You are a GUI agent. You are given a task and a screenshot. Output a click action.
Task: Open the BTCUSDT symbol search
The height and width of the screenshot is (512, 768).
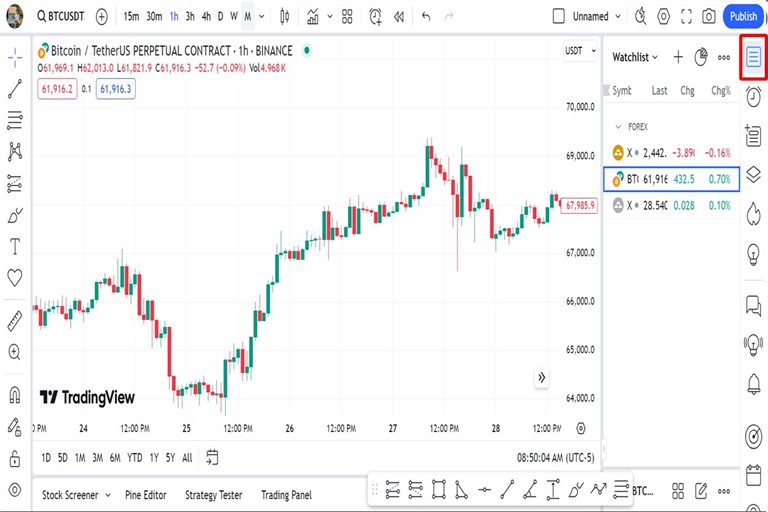(61, 16)
